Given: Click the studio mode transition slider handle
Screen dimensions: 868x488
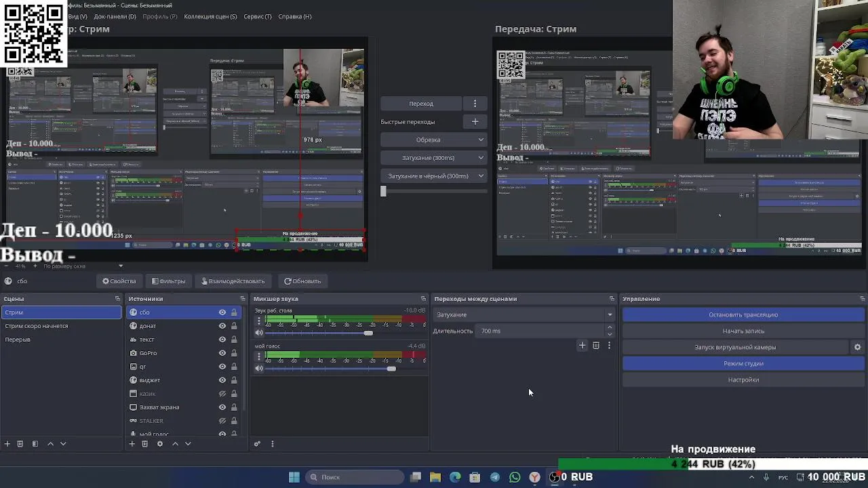Looking at the screenshot, I should click(383, 192).
